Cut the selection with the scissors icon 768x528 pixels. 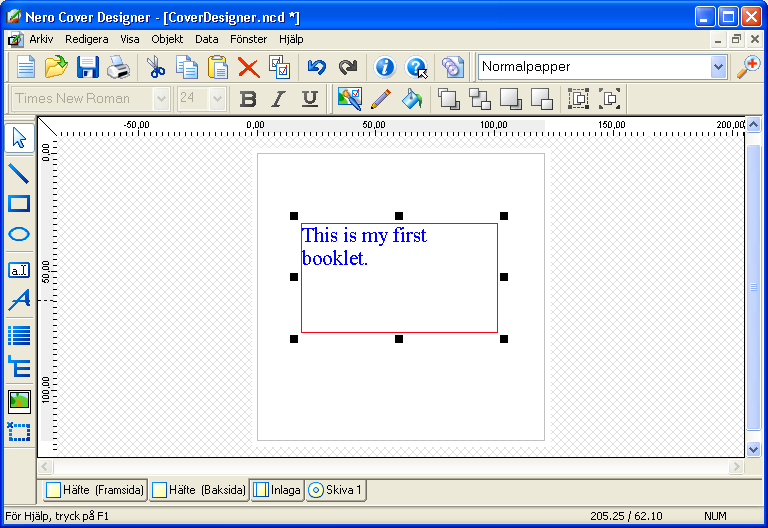pos(156,67)
